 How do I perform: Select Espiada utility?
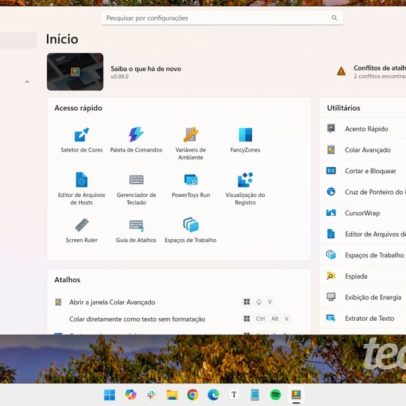(363, 276)
